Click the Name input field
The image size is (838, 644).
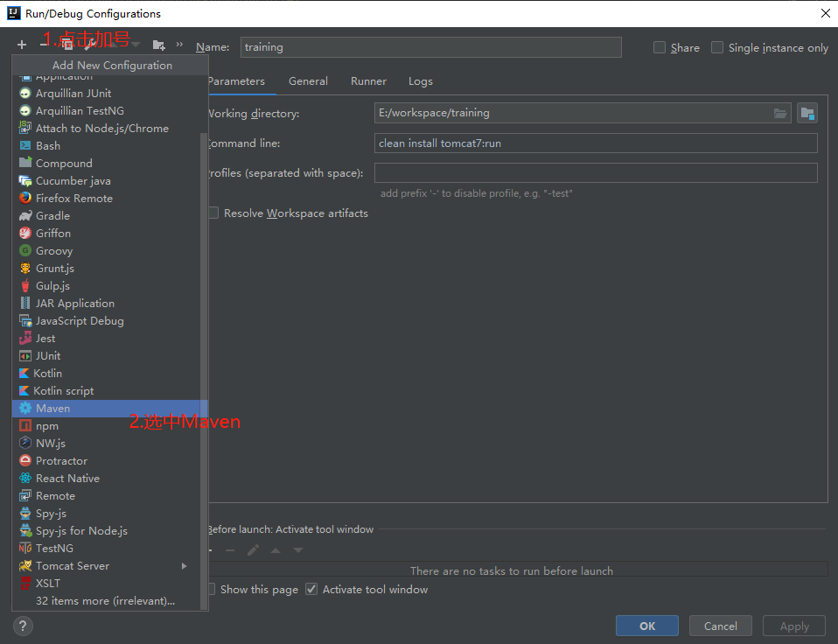point(430,47)
